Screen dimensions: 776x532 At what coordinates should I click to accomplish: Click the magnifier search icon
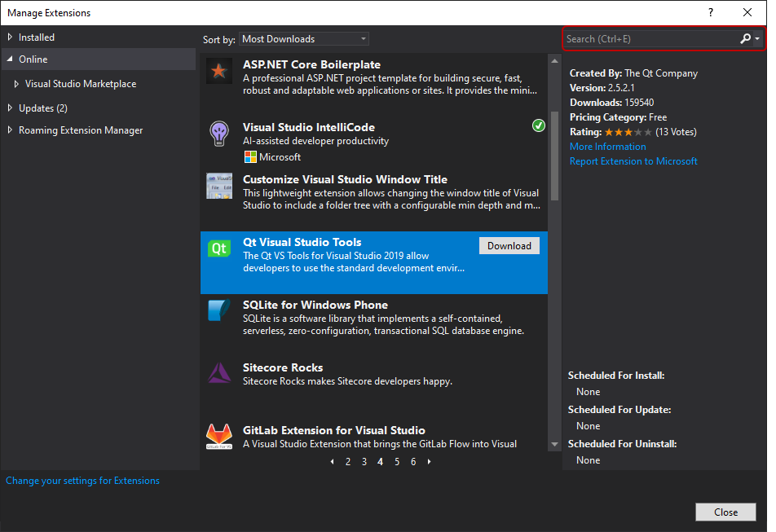point(745,39)
